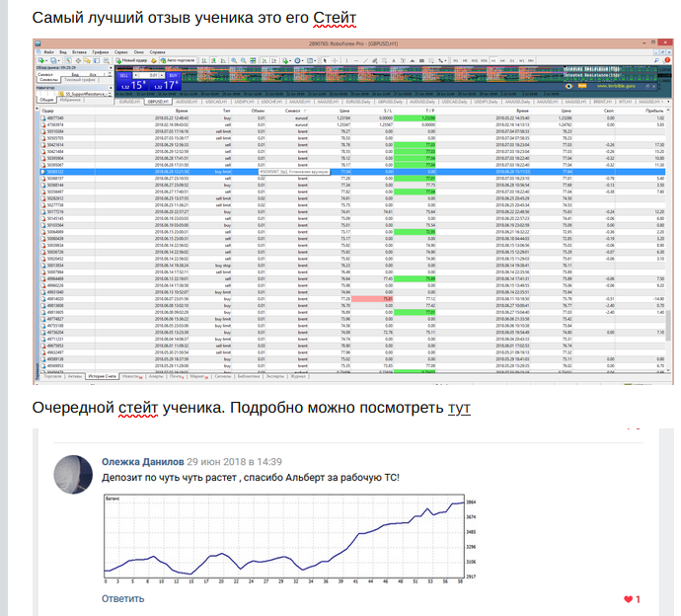The height and width of the screenshot is (616, 681).
Task: Open the Вставка menu
Action: [x=79, y=52]
